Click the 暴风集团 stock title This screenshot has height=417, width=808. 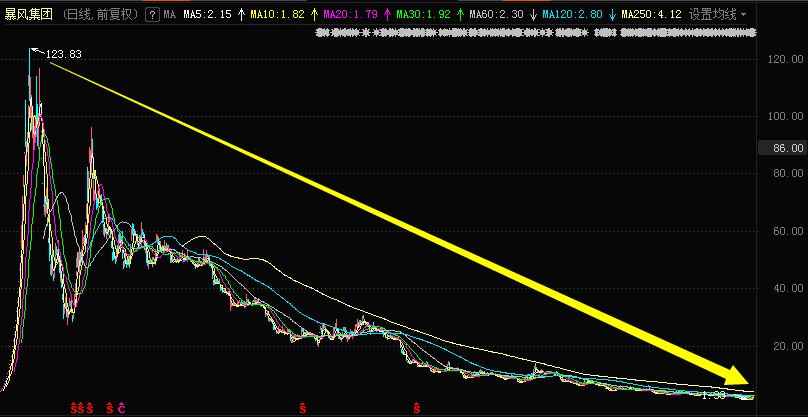pos(29,15)
